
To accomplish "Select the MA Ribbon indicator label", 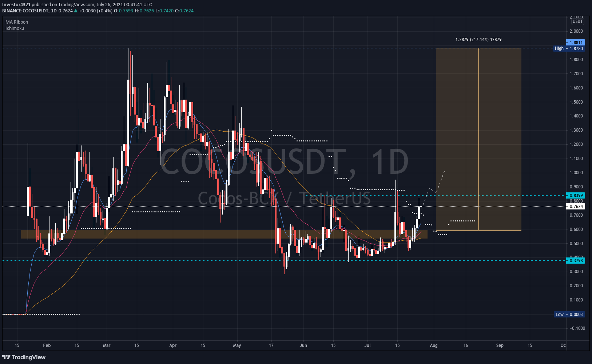I will [x=17, y=22].
